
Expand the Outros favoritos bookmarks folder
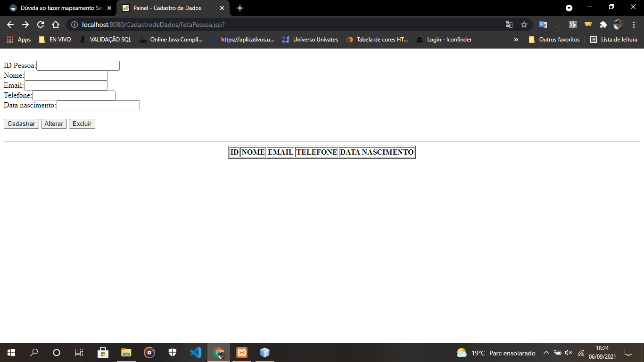pyautogui.click(x=554, y=40)
